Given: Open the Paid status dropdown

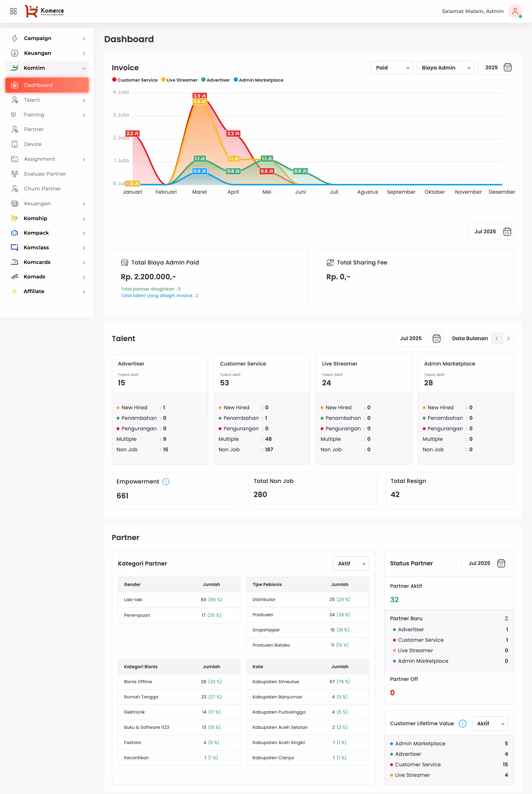Looking at the screenshot, I should [x=392, y=68].
